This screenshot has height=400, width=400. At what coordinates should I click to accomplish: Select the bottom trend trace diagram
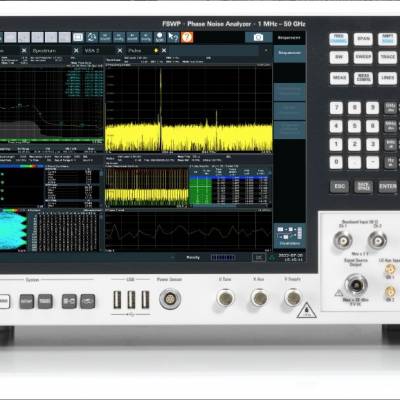[189, 231]
